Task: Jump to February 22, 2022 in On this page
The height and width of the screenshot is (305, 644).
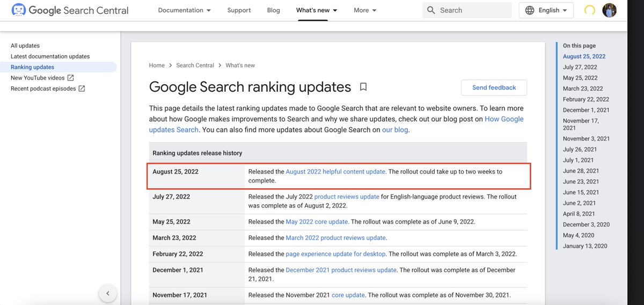Action: 586,99
